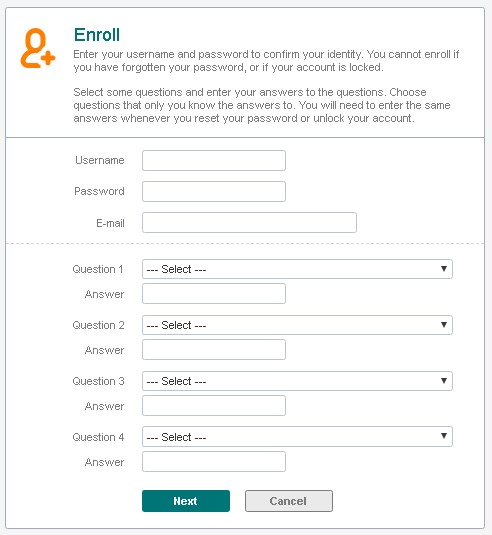Expand the Question 4 combo box
Screen dimensions: 492x535
[x=297, y=436]
